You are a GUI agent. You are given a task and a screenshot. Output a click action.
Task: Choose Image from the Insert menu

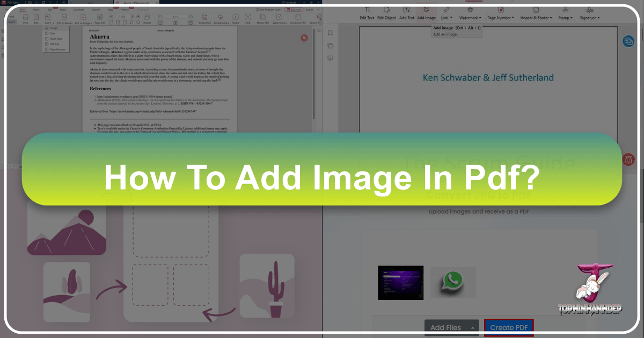click(54, 28)
